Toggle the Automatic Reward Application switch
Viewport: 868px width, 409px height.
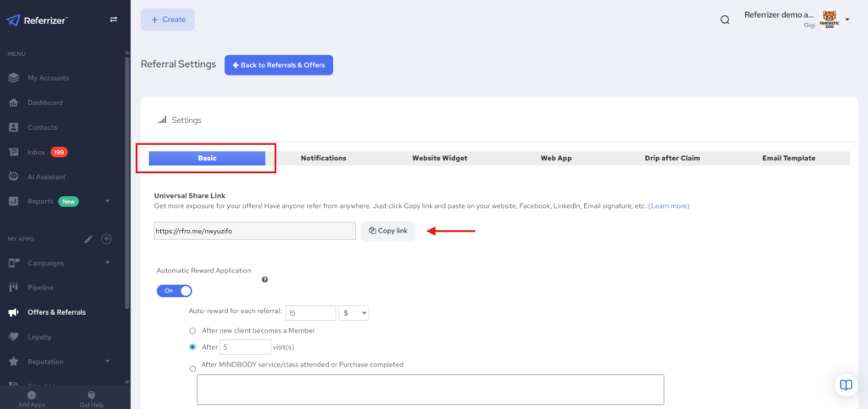click(x=174, y=290)
